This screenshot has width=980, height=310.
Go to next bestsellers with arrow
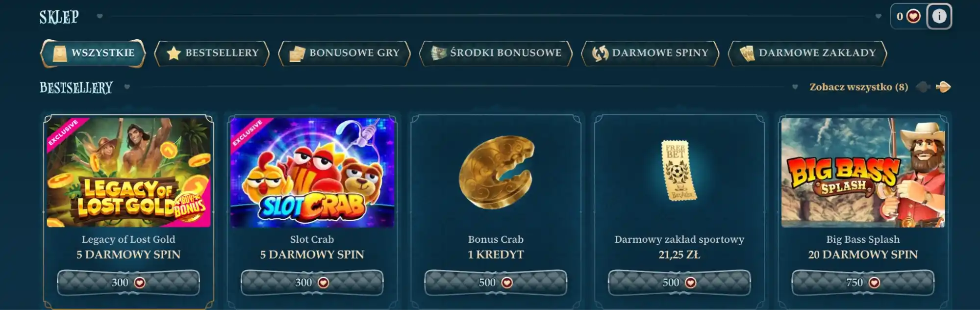point(943,87)
